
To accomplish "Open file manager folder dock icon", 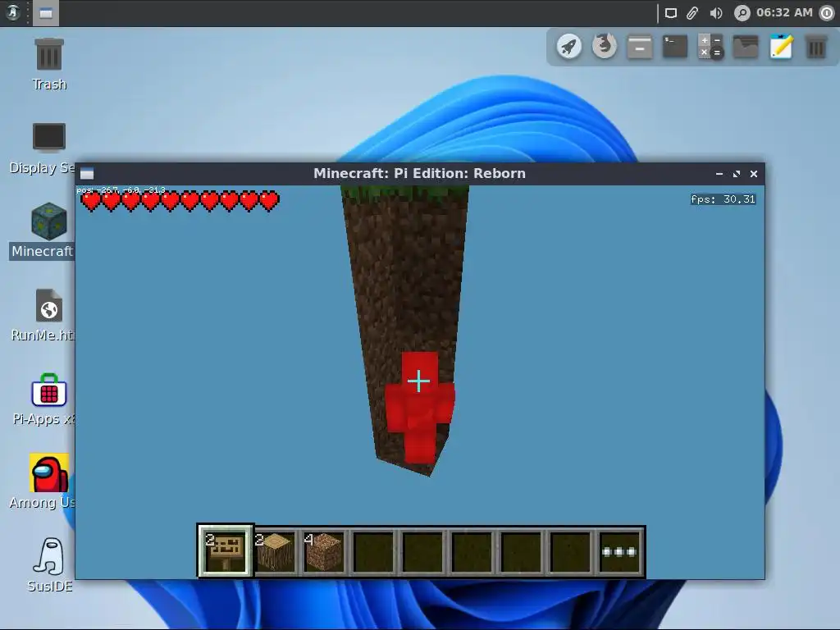I will [x=746, y=47].
